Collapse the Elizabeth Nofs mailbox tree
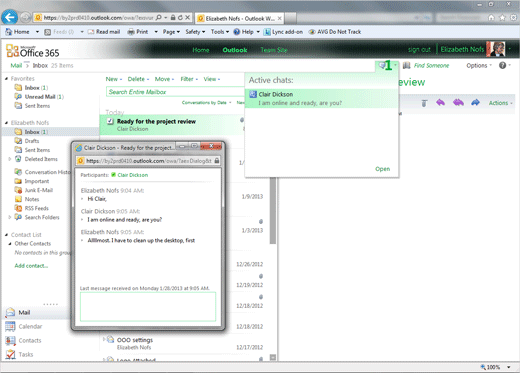Viewport: 520px width, 373px height. coord(6,123)
